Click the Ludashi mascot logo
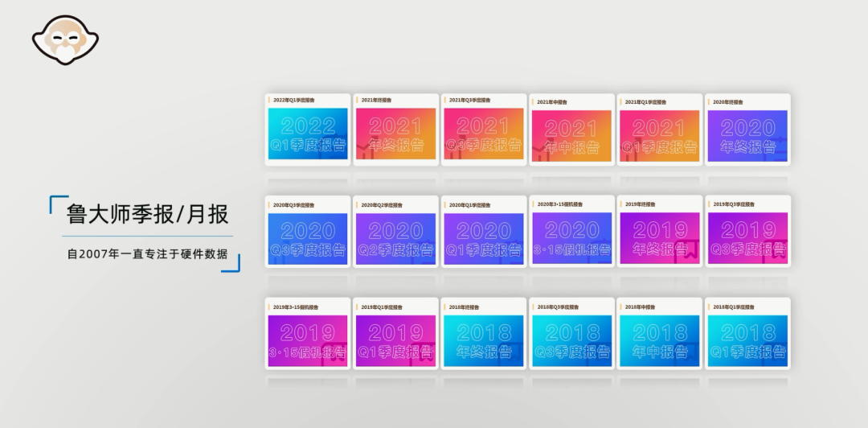This screenshot has height=428, width=868. pyautogui.click(x=65, y=40)
